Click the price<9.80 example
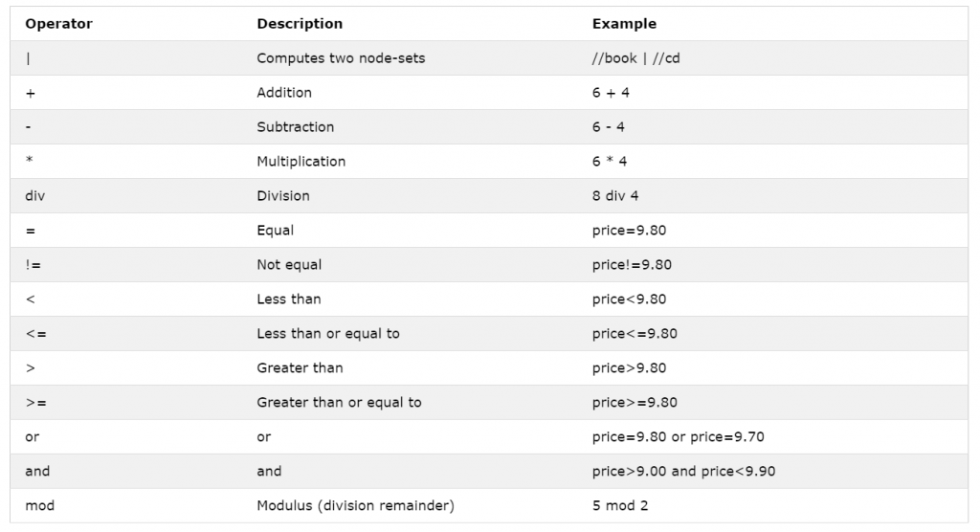The height and width of the screenshot is (532, 980). pos(629,299)
